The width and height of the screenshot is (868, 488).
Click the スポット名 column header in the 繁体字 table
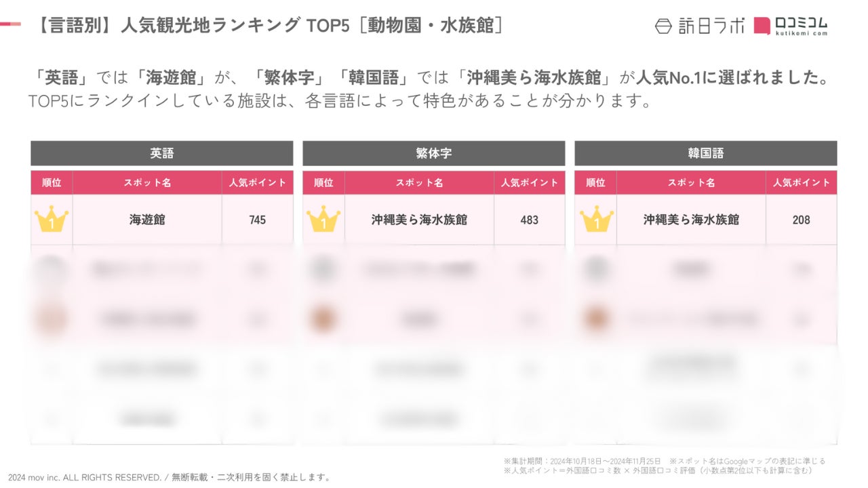click(x=419, y=182)
